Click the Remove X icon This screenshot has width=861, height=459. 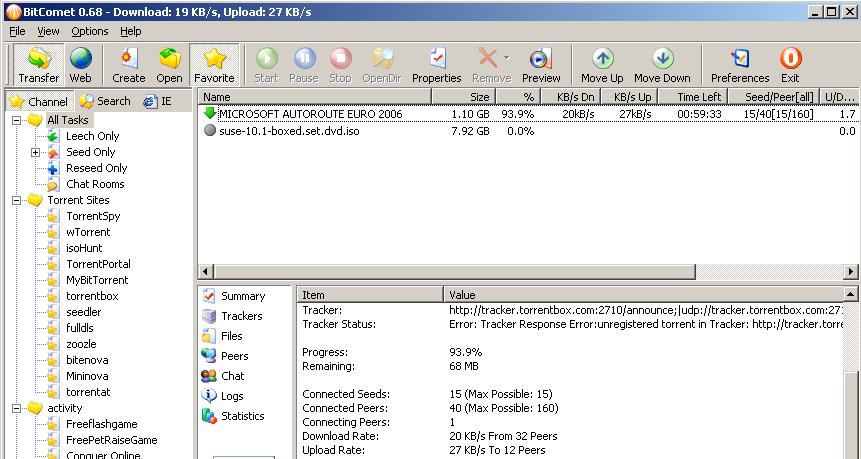(488, 58)
